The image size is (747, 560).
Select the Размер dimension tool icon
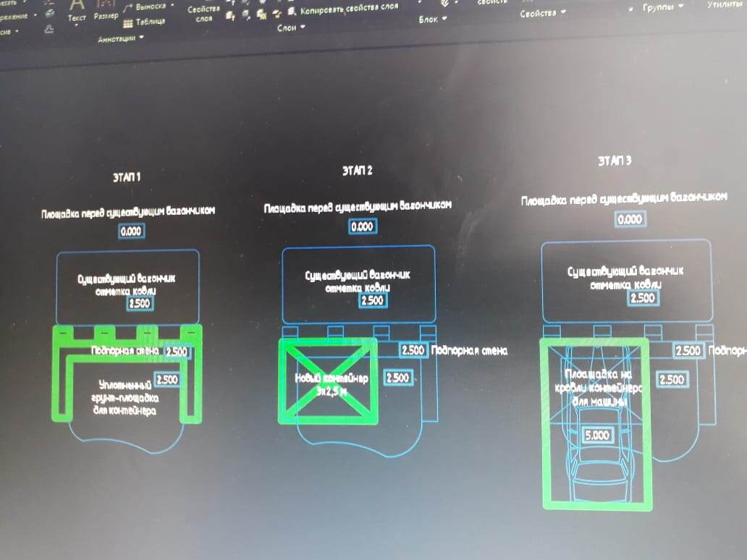point(106,4)
